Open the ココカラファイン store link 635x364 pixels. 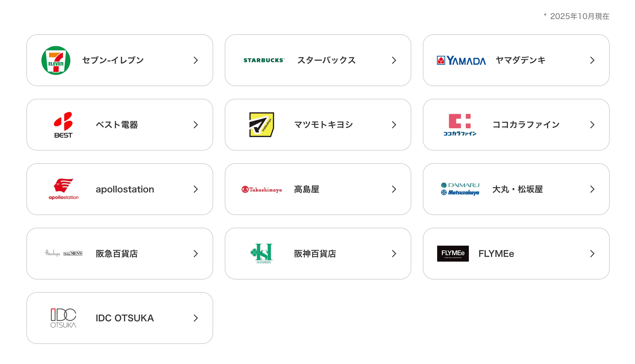point(526,125)
